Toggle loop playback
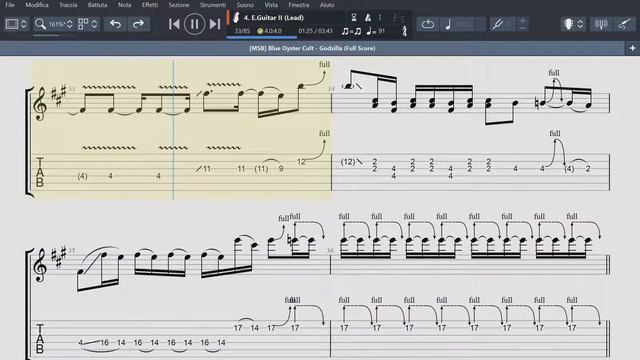Screen dimensions: 640x360 coord(427,24)
